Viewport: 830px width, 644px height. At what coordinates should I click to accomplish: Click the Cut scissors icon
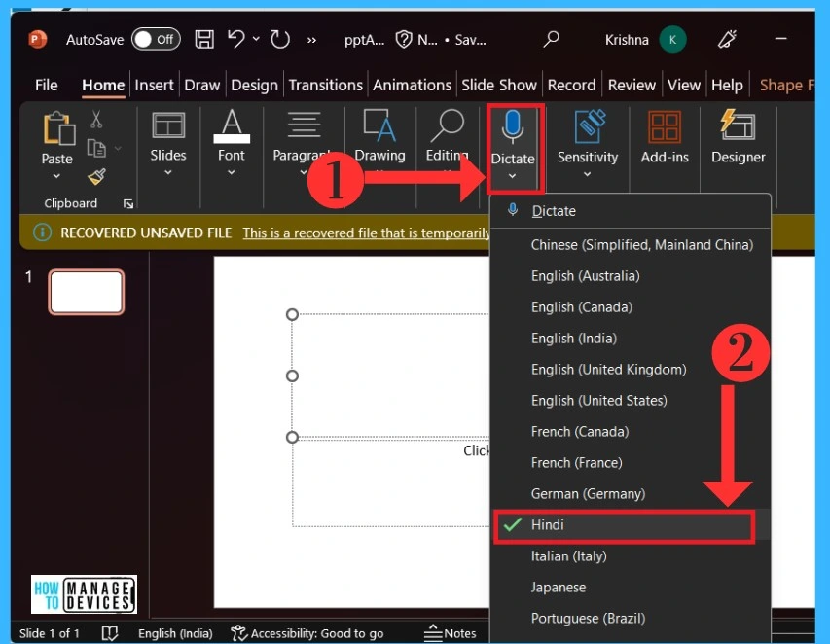coord(95,120)
